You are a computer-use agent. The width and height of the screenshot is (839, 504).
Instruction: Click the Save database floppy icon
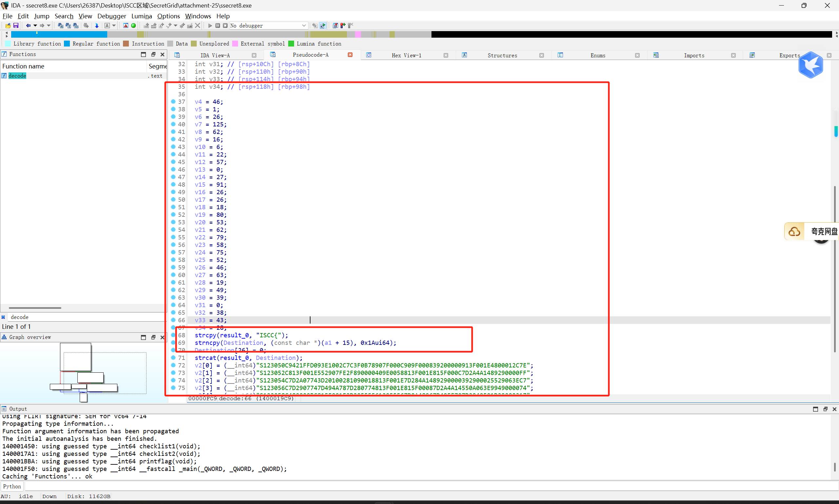[x=16, y=26]
